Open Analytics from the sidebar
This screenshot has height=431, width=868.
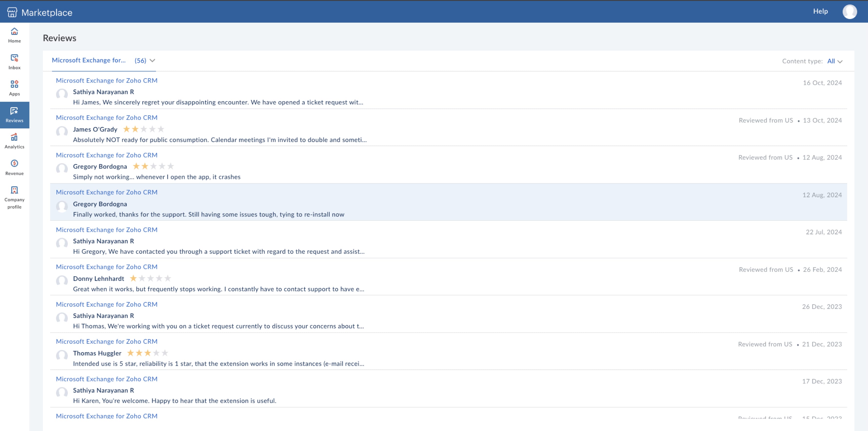tap(14, 141)
